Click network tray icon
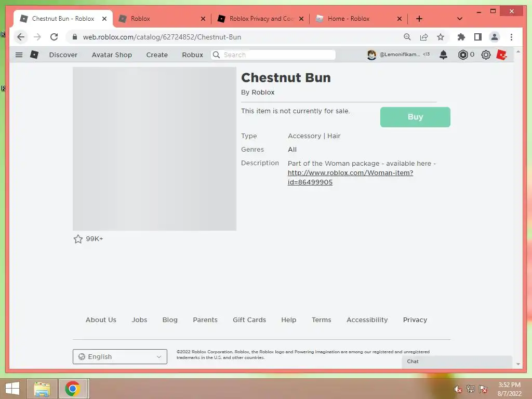The width and height of the screenshot is (532, 399). (x=470, y=389)
